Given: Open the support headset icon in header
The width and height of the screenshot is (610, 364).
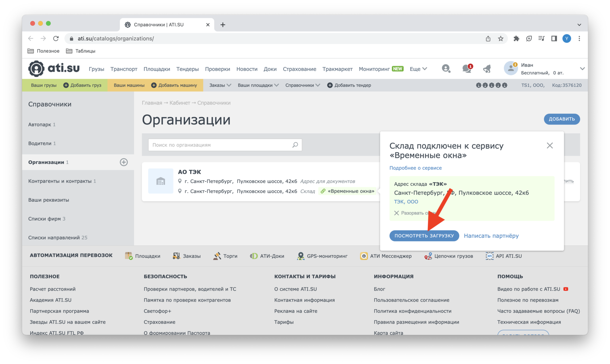Looking at the screenshot, I should click(446, 68).
